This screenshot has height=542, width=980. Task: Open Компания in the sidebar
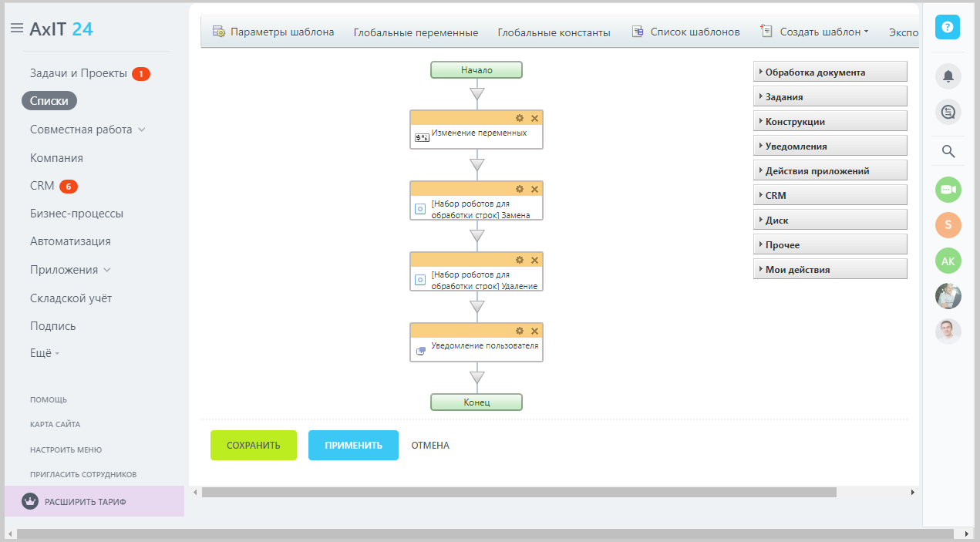(x=56, y=157)
